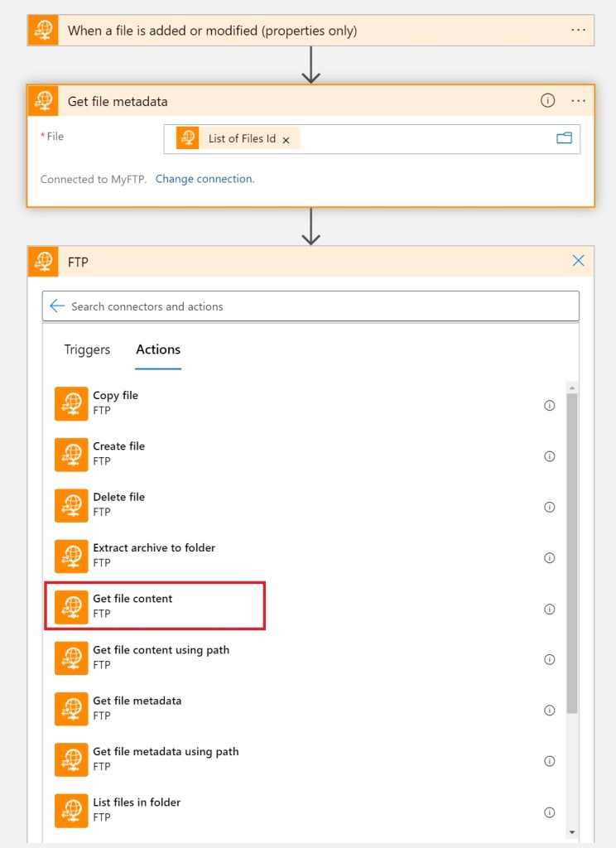Switch to the Triggers tab

pos(87,349)
